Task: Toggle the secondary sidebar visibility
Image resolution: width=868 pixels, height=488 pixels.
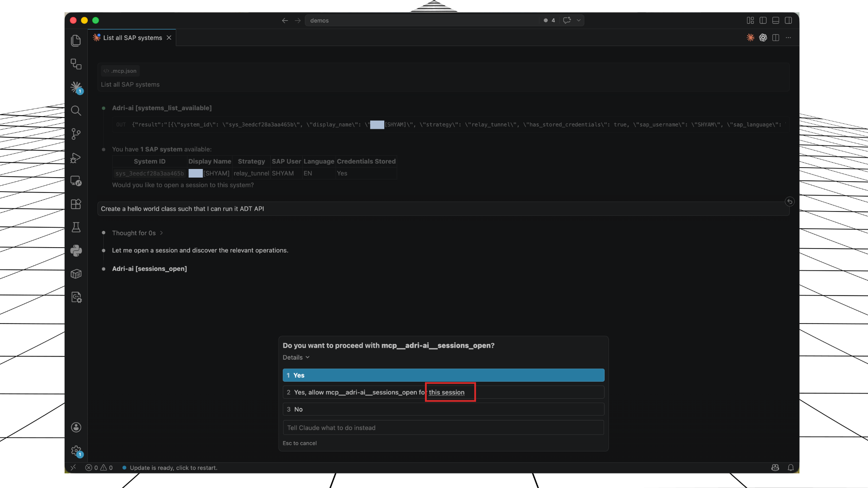Action: 789,20
